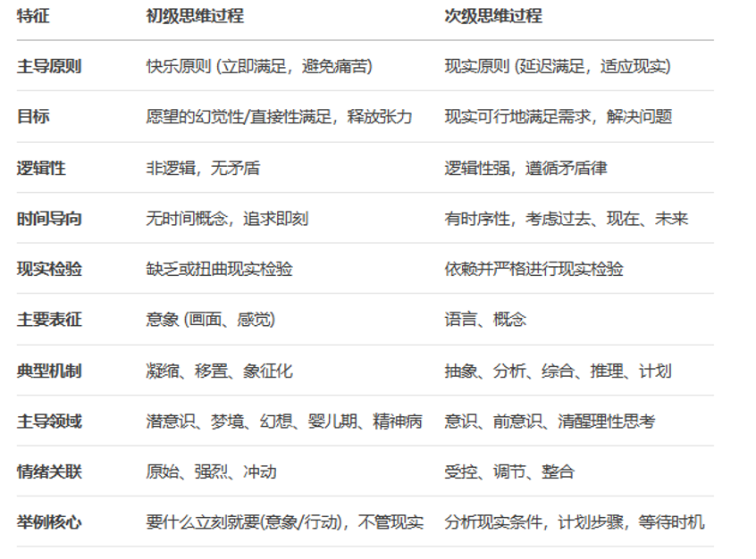756x559 pixels.
Task: Select the '逻辑性' row label
Action: 41,168
